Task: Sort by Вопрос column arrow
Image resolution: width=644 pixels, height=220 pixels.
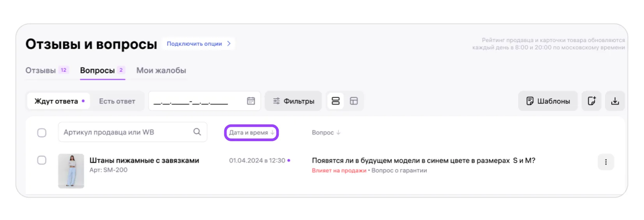Action: pyautogui.click(x=338, y=133)
